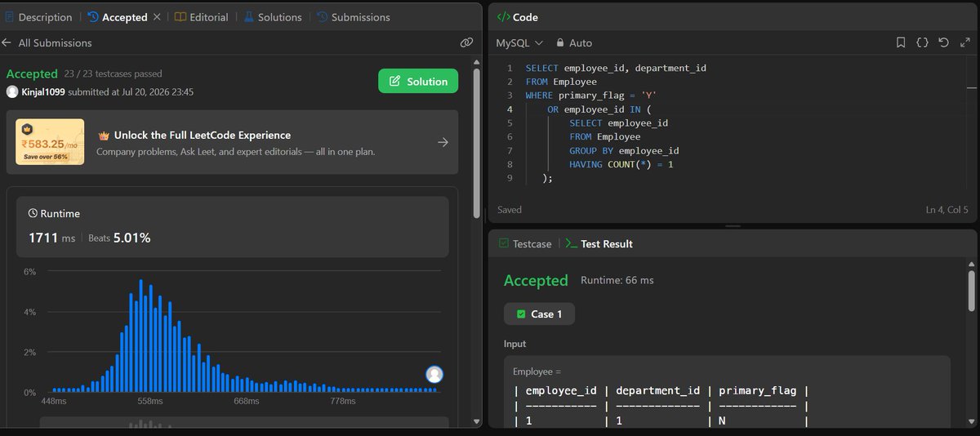Close the Accepted tab
Screen dimensions: 980x436
pos(158,17)
